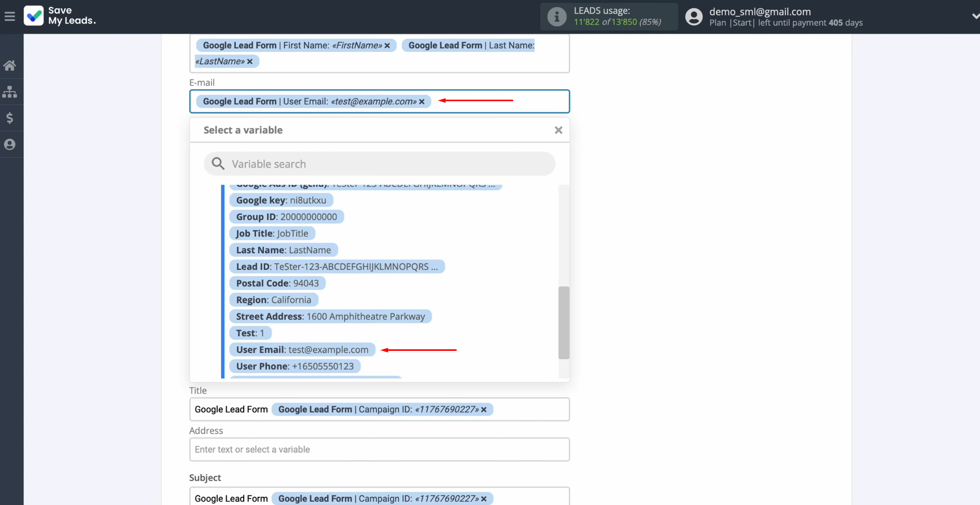Click the Title input field

click(x=380, y=410)
